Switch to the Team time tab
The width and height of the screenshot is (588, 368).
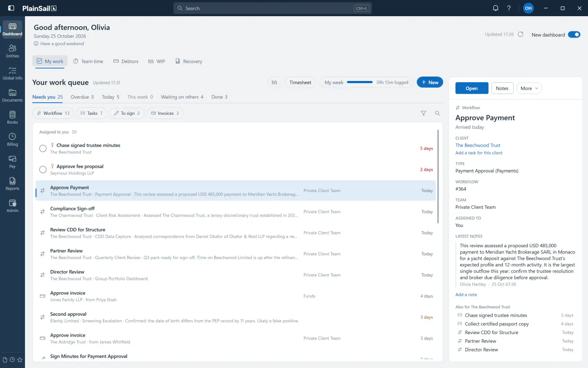click(x=88, y=61)
